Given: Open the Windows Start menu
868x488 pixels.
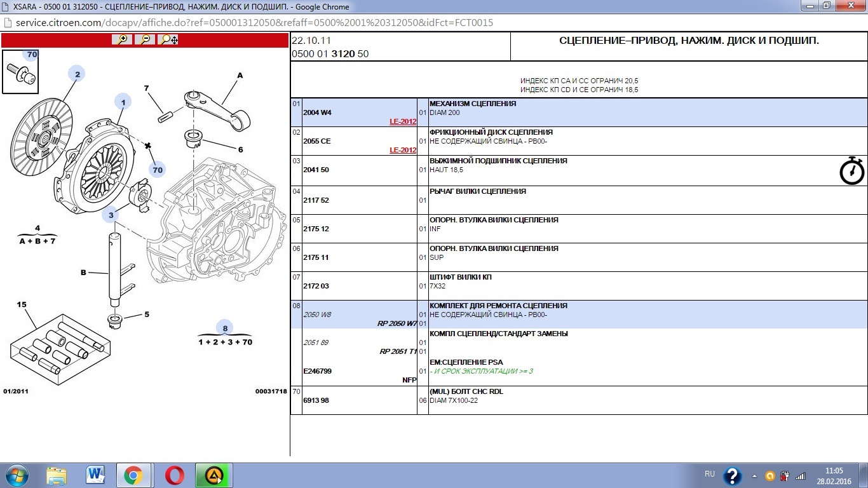Looking at the screenshot, I should [16, 475].
